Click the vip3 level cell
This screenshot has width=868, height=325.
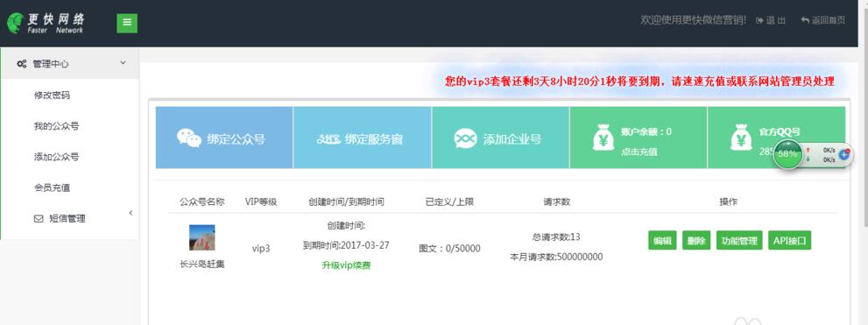click(261, 249)
